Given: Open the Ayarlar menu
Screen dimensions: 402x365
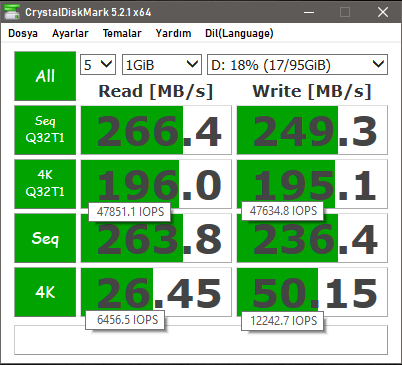Looking at the screenshot, I should coord(70,33).
